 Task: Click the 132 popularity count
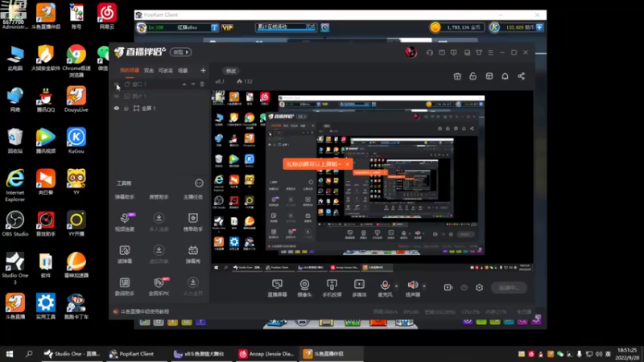point(245,82)
